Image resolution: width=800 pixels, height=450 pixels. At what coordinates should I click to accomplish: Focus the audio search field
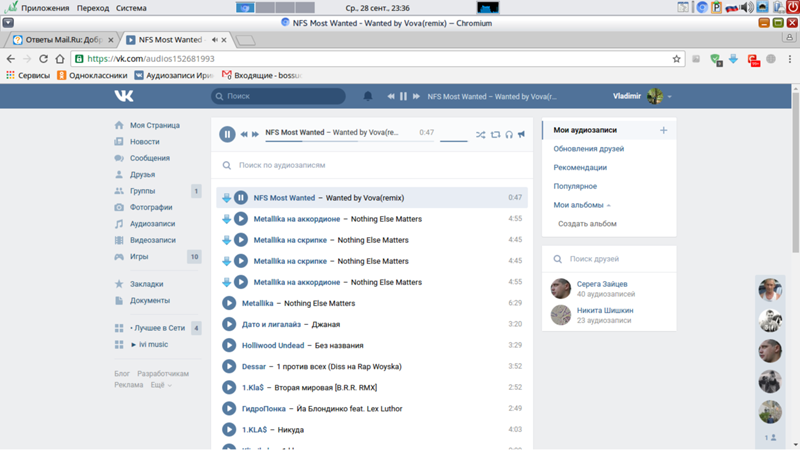pyautogui.click(x=372, y=165)
